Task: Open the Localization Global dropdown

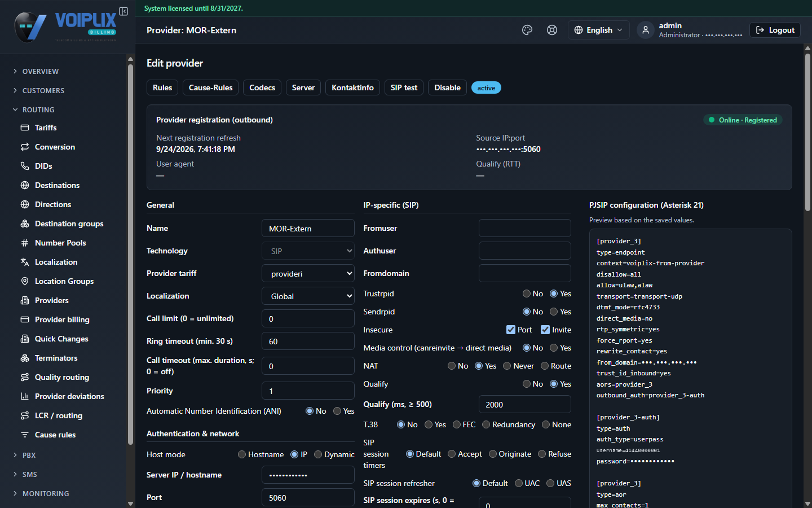Action: [308, 296]
